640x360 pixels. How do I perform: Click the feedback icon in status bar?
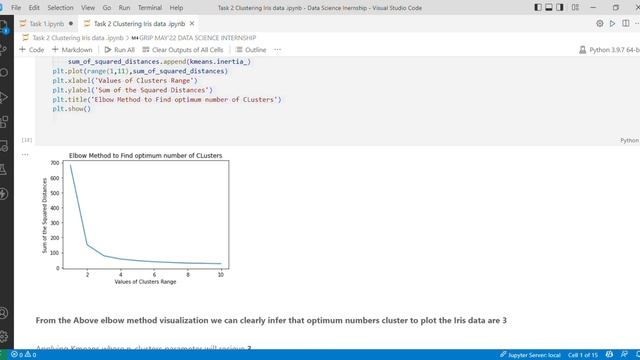click(x=624, y=354)
